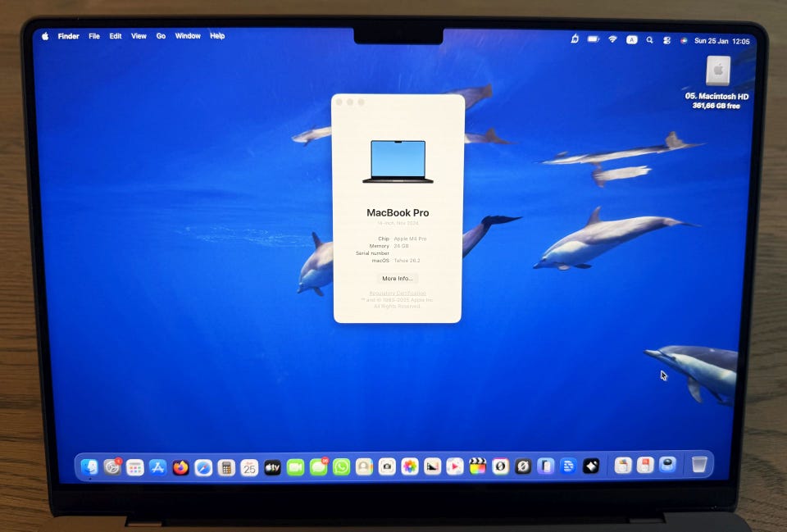Viewport: 787px width, 532px height.
Task: Open the Apple menu
Action: point(45,36)
